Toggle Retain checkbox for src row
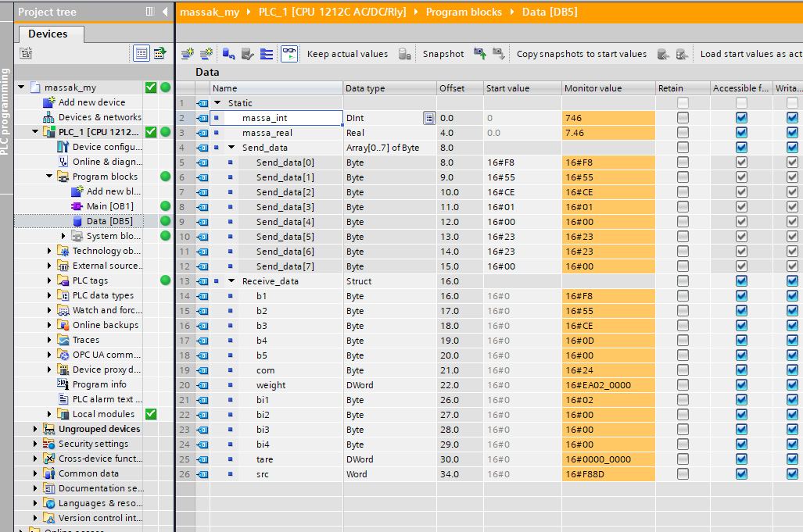803x532 pixels. pyautogui.click(x=683, y=474)
